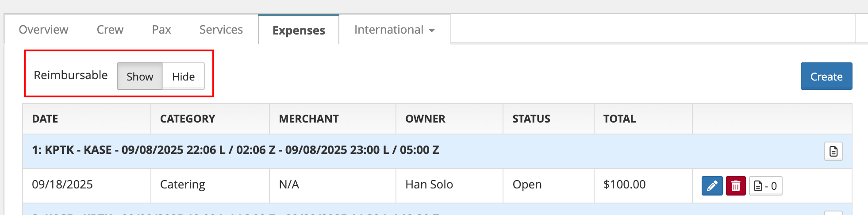Viewport: 868px width, 215px height.
Task: Delete the Catering expense via trash icon
Action: (x=736, y=186)
